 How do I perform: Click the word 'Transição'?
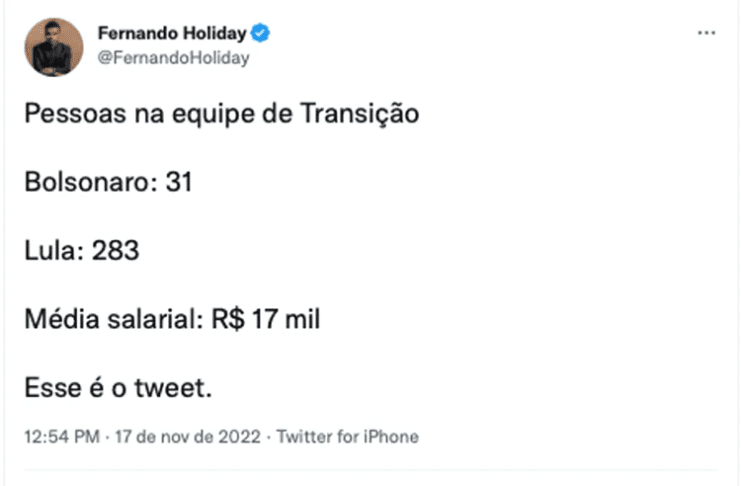pyautogui.click(x=360, y=114)
